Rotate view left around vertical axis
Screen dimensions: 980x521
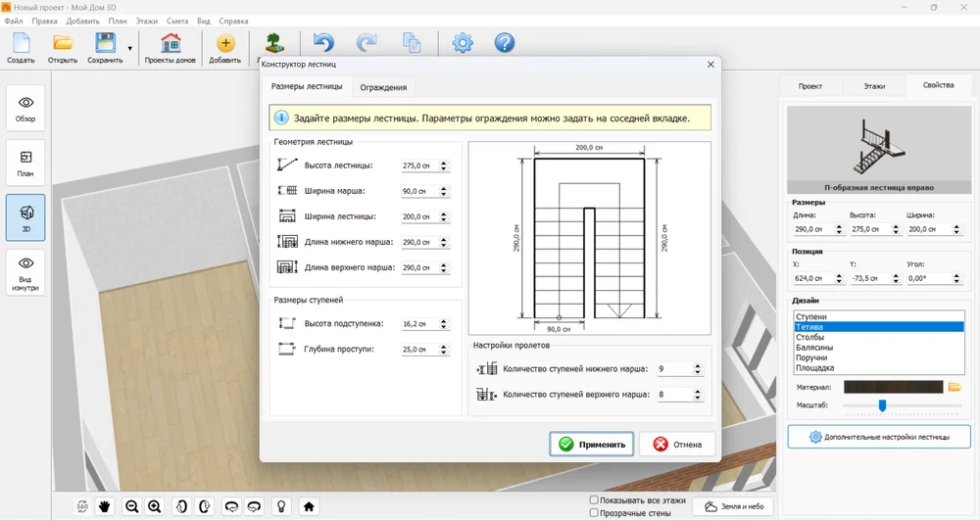pos(181,506)
